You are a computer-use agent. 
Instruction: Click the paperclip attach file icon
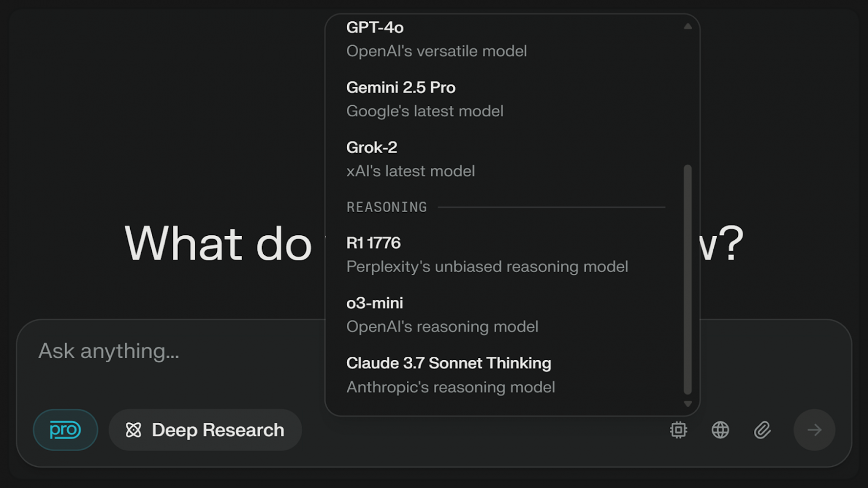tap(762, 430)
